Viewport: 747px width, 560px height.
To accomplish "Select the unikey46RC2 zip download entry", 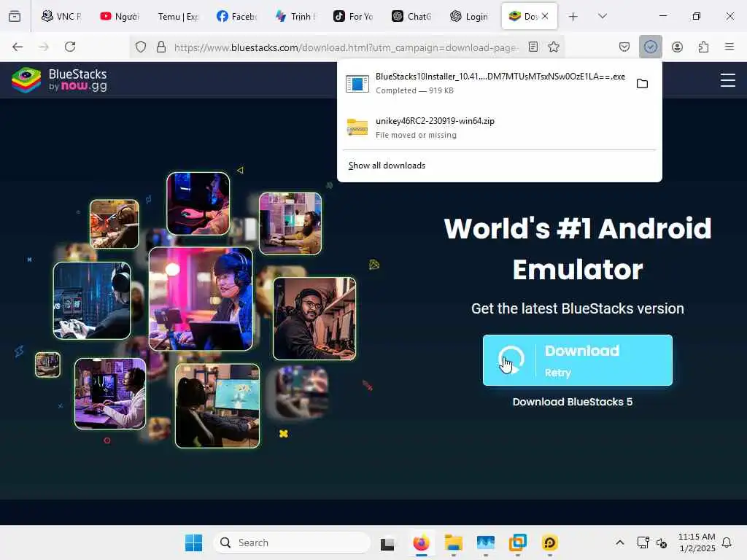I will click(x=499, y=128).
